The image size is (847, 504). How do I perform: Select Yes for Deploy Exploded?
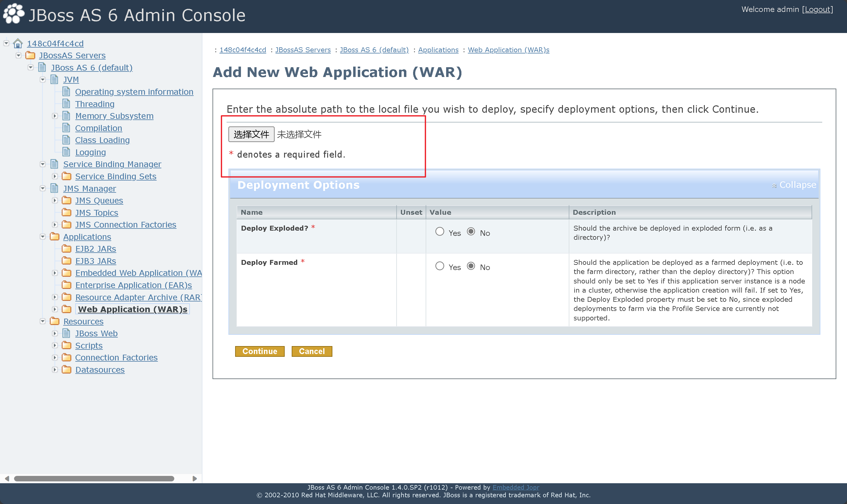pyautogui.click(x=439, y=232)
